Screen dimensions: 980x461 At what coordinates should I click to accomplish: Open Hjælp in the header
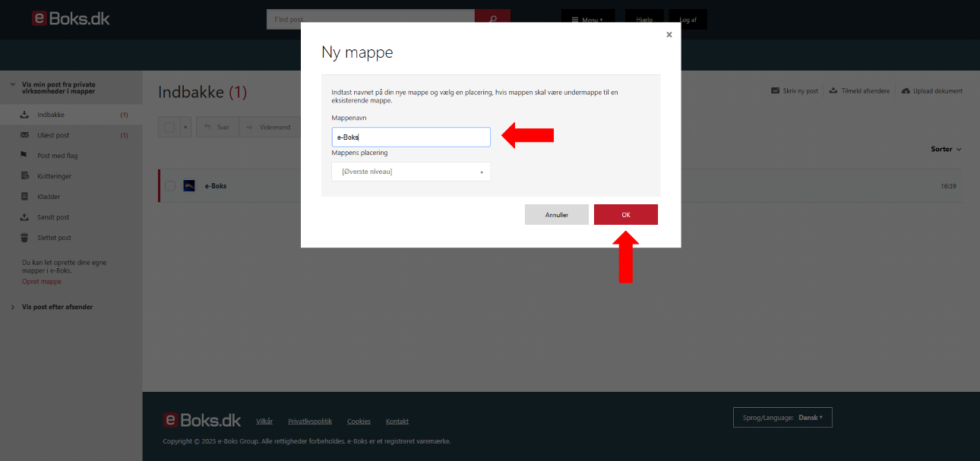point(644,20)
